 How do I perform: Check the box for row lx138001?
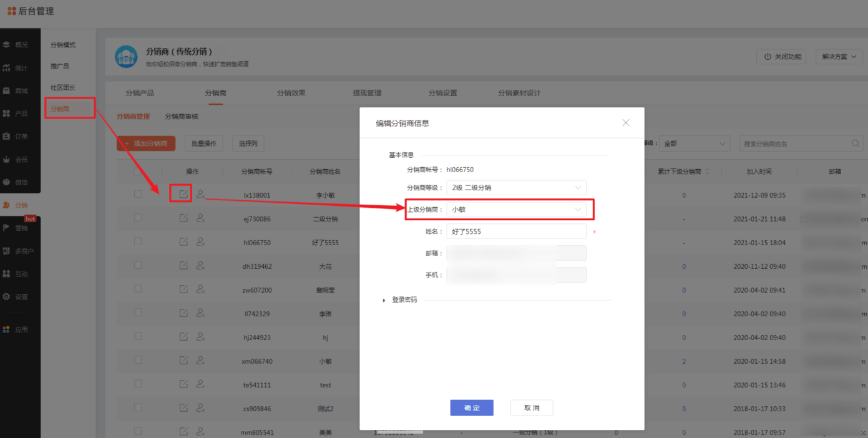point(138,194)
